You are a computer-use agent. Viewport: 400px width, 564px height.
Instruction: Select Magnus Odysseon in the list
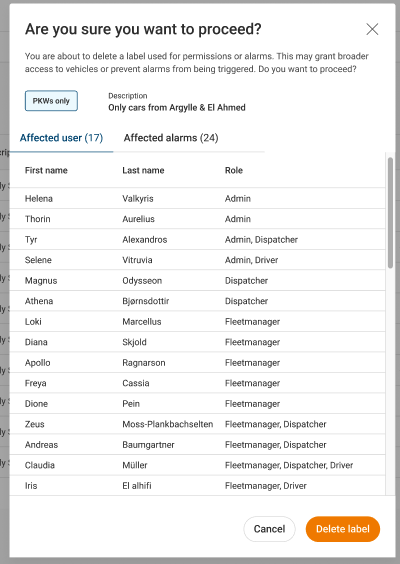pos(197,280)
